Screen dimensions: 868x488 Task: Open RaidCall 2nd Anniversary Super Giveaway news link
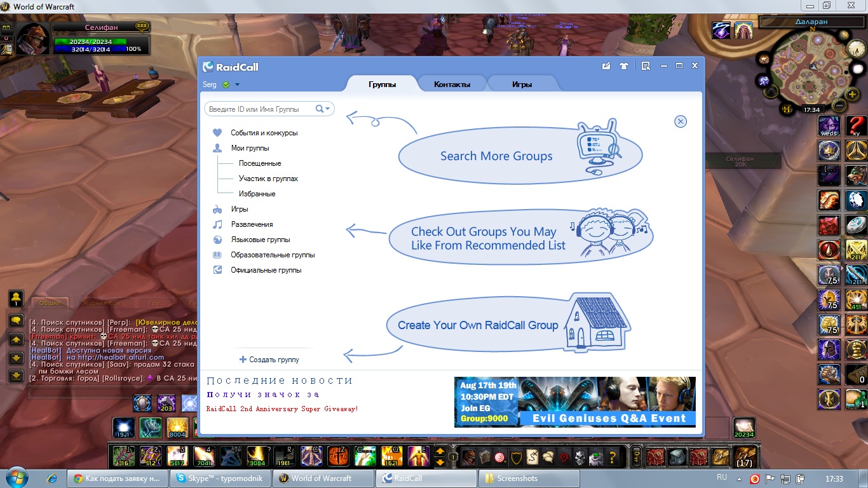coord(282,409)
